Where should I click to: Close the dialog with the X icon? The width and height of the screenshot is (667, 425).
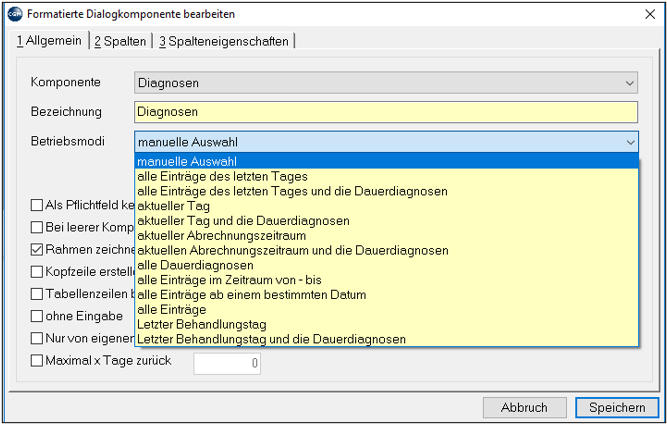(650, 14)
